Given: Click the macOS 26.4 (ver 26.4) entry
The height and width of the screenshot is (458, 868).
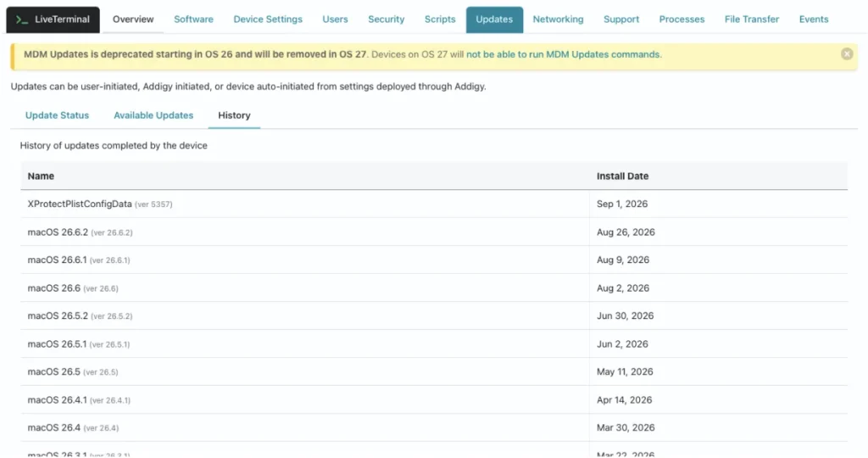Looking at the screenshot, I should pos(73,427).
